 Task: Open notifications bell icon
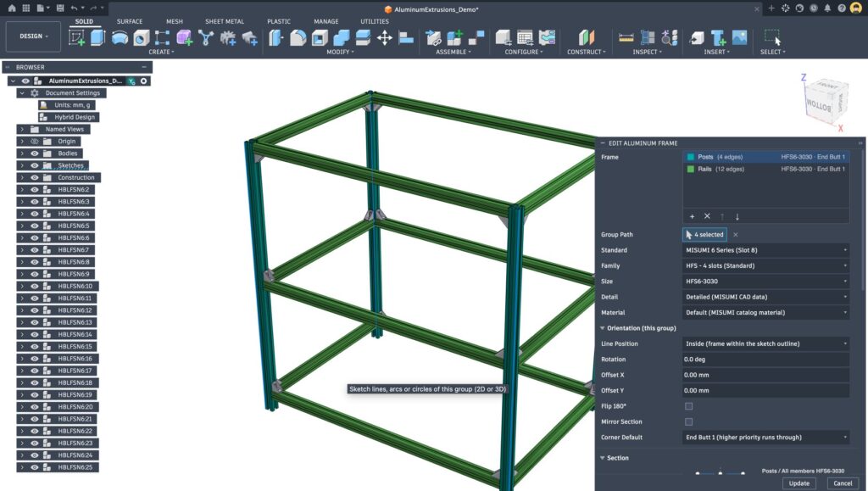pos(827,8)
